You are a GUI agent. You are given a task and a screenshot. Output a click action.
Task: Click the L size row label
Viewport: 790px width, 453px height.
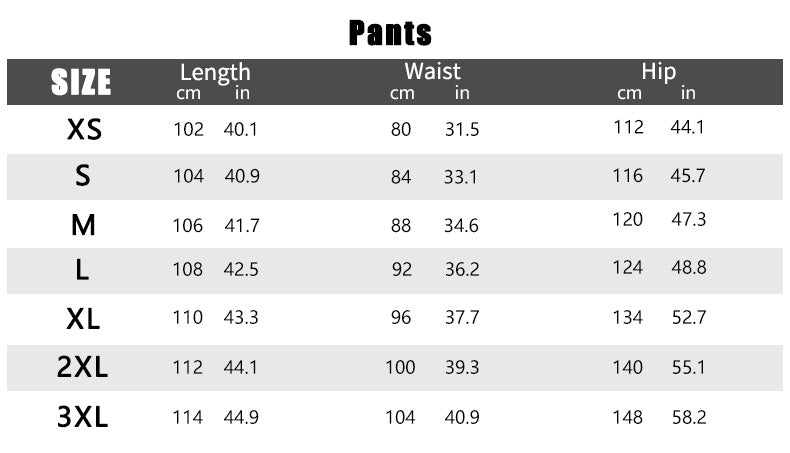pos(82,270)
